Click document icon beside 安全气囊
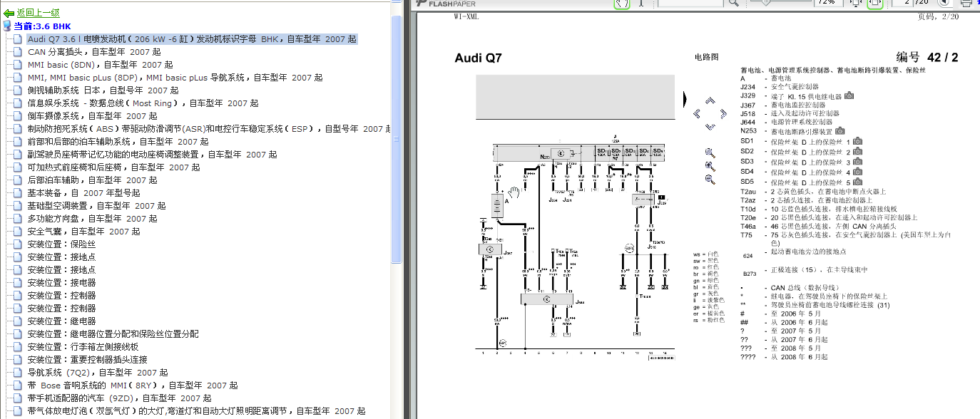 pyautogui.click(x=18, y=232)
